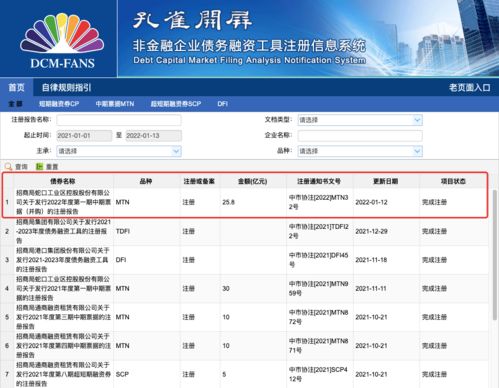Click the DFI type cell in row 3
499x388 pixels.
(x=121, y=260)
